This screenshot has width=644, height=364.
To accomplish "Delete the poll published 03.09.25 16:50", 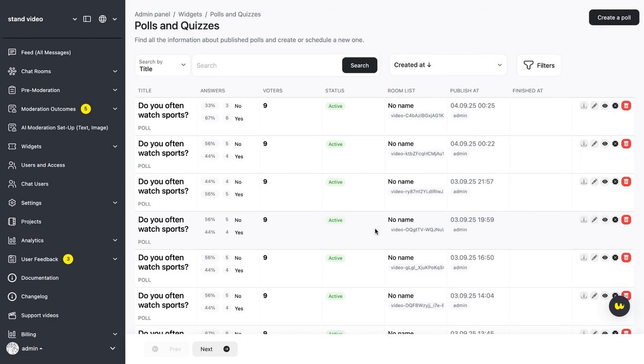I will (626, 257).
